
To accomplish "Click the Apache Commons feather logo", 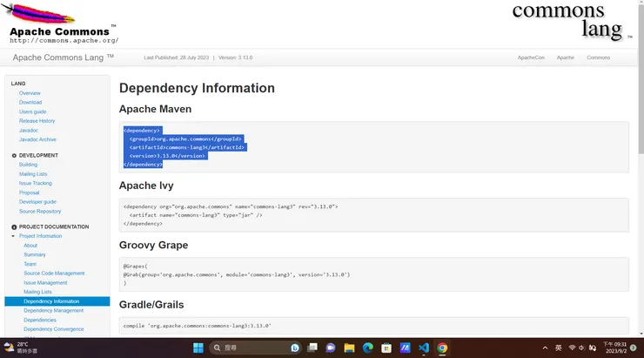I will (x=59, y=23).
